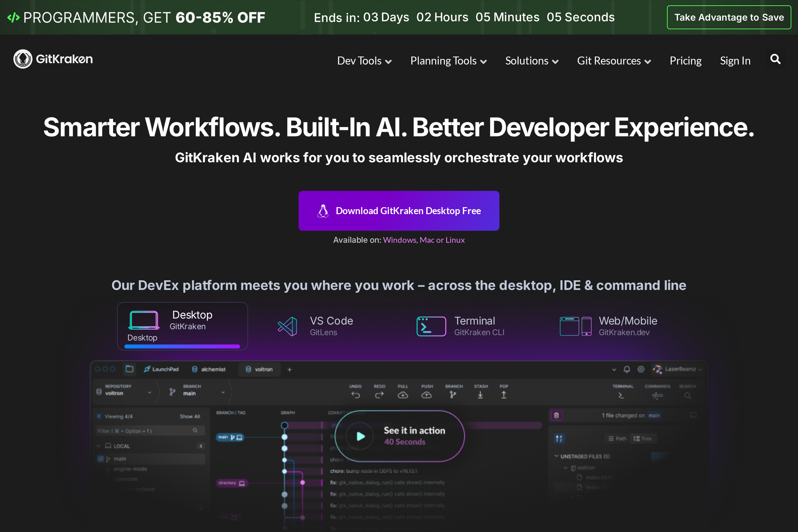This screenshot has height=532, width=798.
Task: Click the Branch icon in preview toolbar
Action: pos(453,395)
